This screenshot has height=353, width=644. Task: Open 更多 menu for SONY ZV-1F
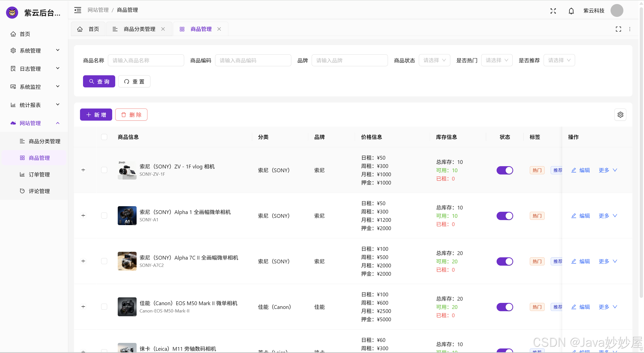pos(608,170)
